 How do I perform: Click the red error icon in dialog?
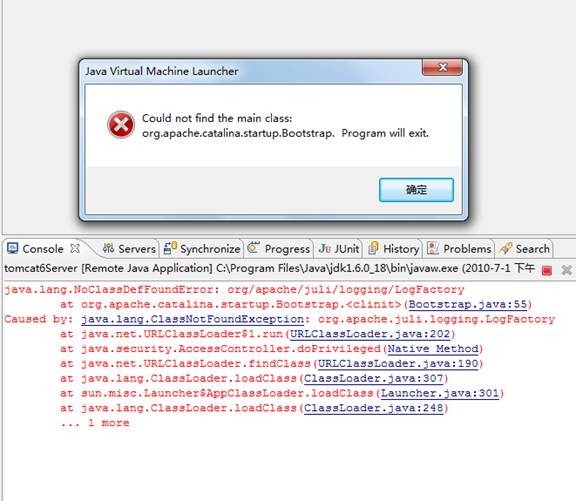[x=121, y=125]
